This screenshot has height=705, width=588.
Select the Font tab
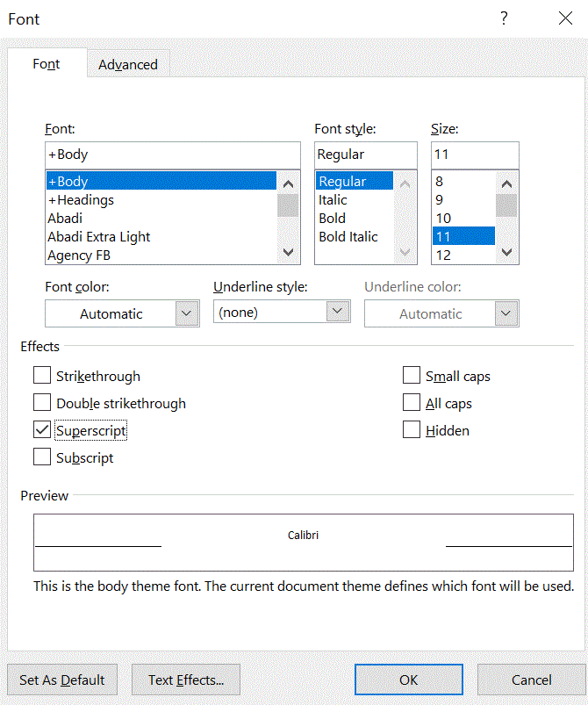tap(47, 64)
